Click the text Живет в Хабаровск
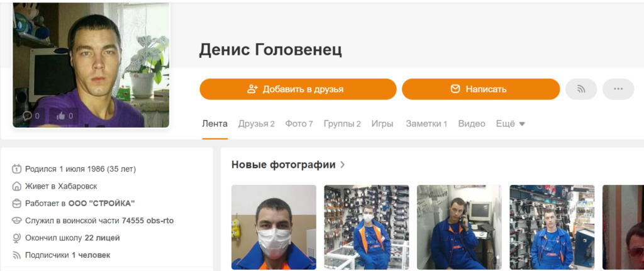 [61, 186]
